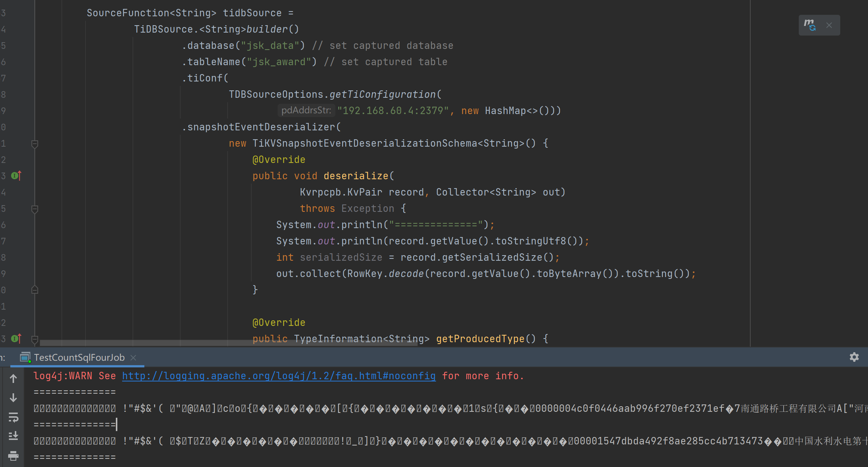Click the Maven reload changes icon
This screenshot has width=868, height=467.
point(810,25)
